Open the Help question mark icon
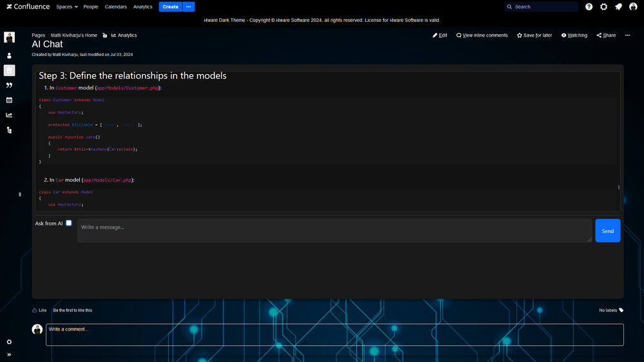This screenshot has height=362, width=644. pyautogui.click(x=589, y=6)
